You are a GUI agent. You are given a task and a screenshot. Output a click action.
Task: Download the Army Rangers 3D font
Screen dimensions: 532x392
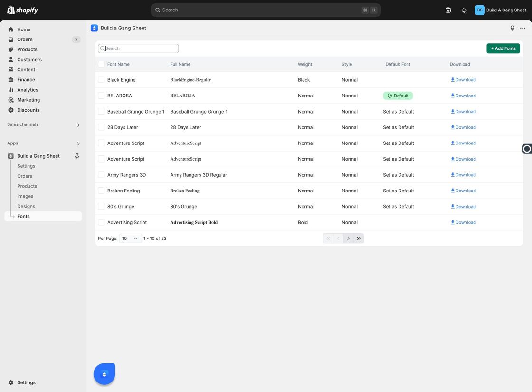[463, 175]
